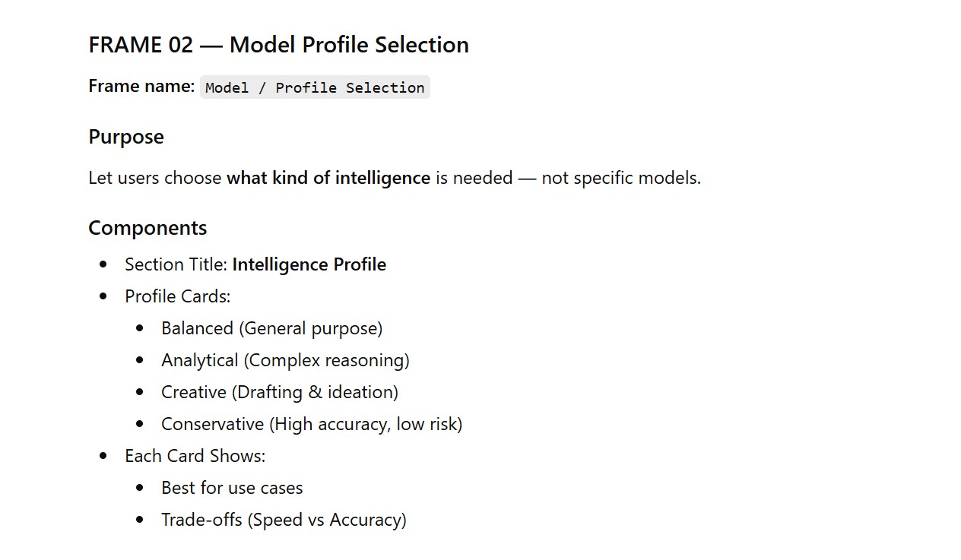Viewport: 961px width, 560px height.
Task: Click the bold 'Frame name:' label
Action: coord(141,87)
